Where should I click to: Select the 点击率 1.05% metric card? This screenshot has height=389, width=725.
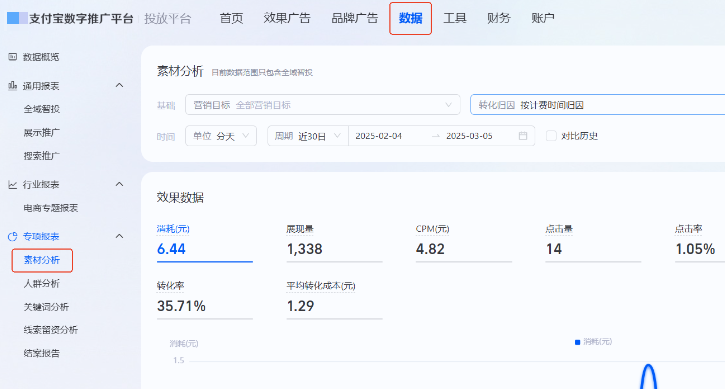[x=700, y=242]
